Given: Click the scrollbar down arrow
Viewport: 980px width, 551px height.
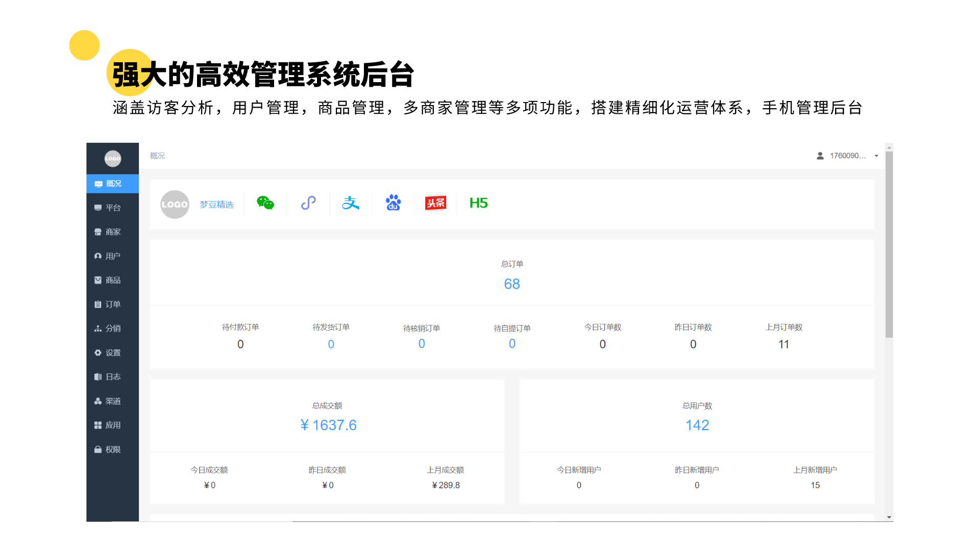Looking at the screenshot, I should pos(889,517).
